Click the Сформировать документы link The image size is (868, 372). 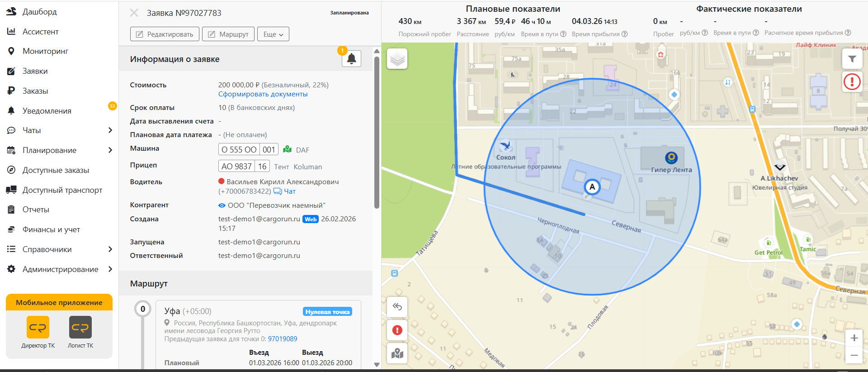point(263,94)
